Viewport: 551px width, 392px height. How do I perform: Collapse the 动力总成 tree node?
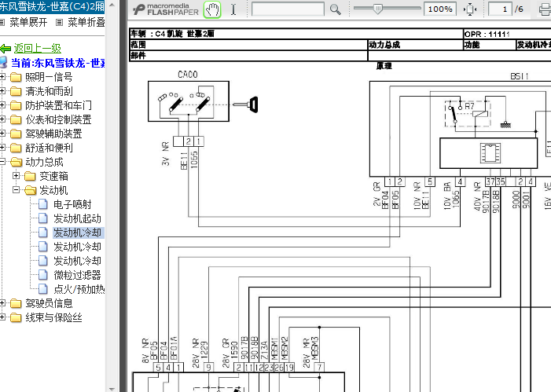(2, 162)
